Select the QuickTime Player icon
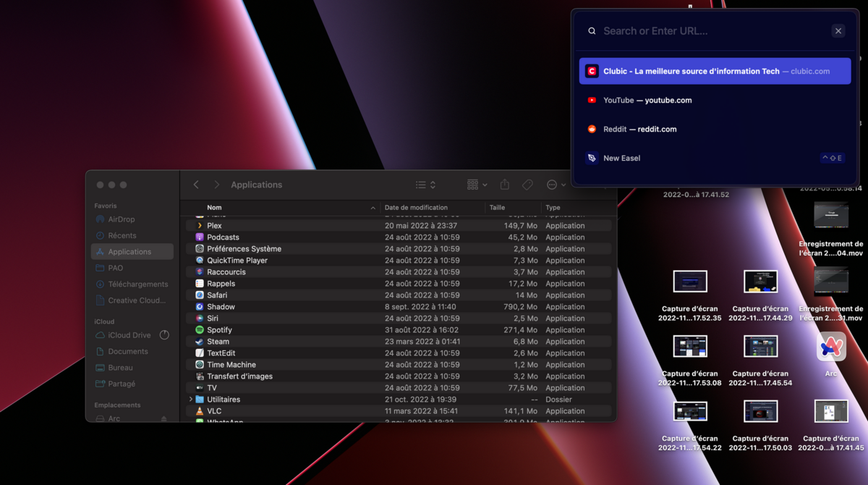This screenshot has height=485, width=868. (200, 261)
